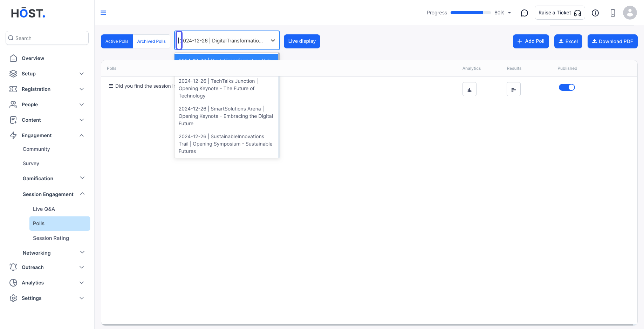Click the Analytics column header
This screenshot has height=329, width=644.
coord(472,68)
